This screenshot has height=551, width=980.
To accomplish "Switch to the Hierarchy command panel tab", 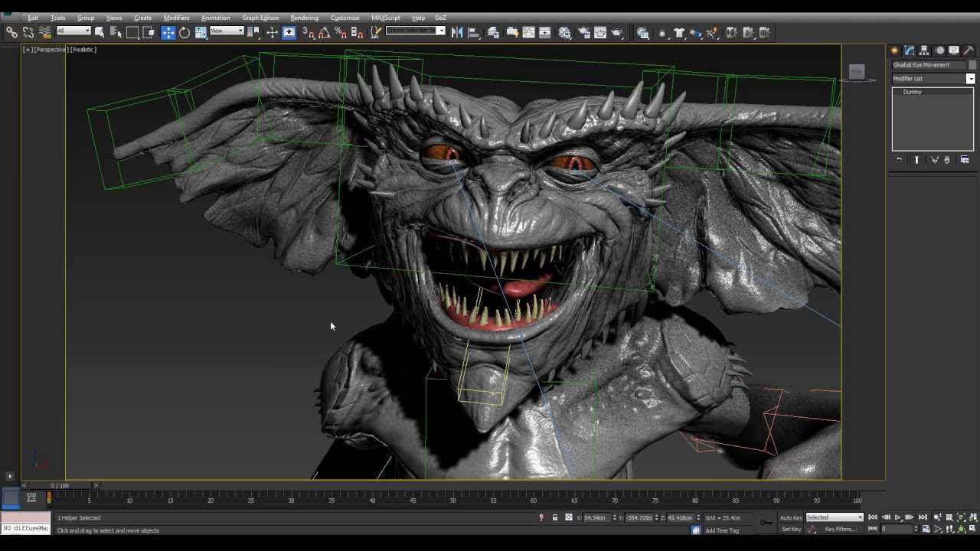I will [x=924, y=51].
